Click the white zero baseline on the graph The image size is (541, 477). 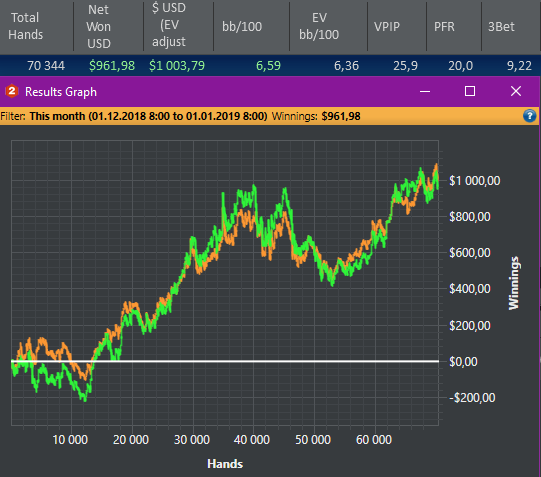point(225,361)
